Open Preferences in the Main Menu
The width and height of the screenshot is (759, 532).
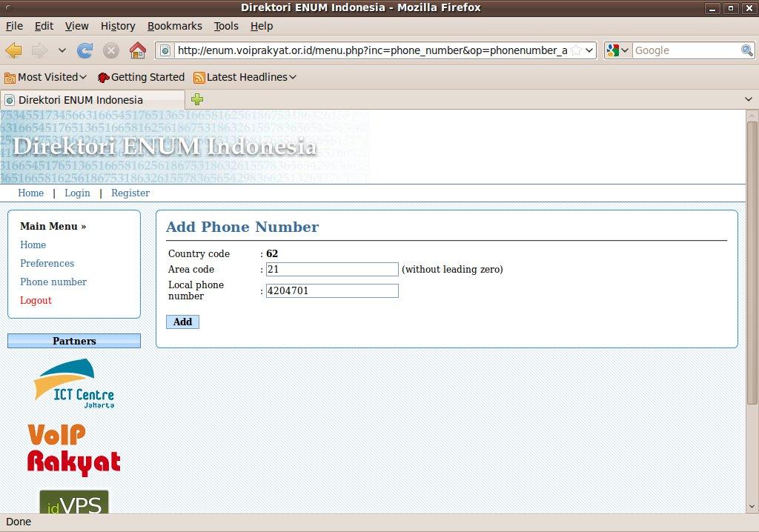47,263
